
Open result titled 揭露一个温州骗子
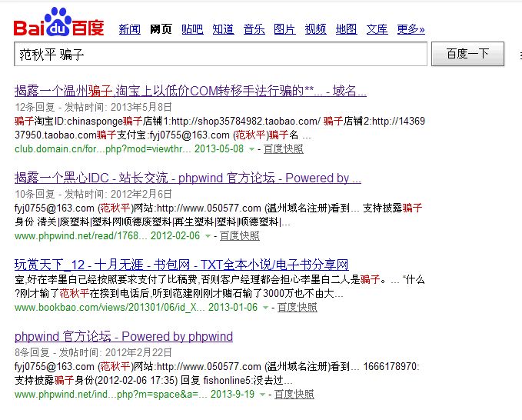[191, 91]
